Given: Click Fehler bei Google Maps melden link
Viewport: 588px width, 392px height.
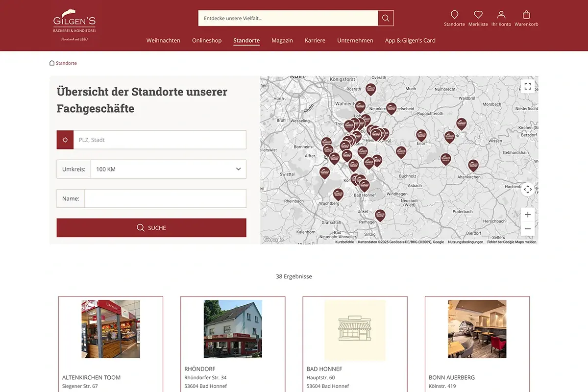Looking at the screenshot, I should point(511,242).
